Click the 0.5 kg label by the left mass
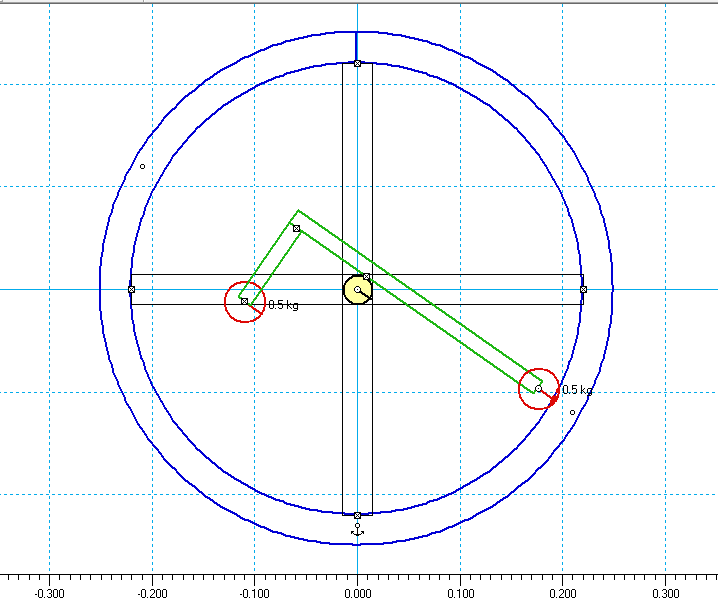Image resolution: width=718 pixels, height=602 pixels. tap(283, 305)
